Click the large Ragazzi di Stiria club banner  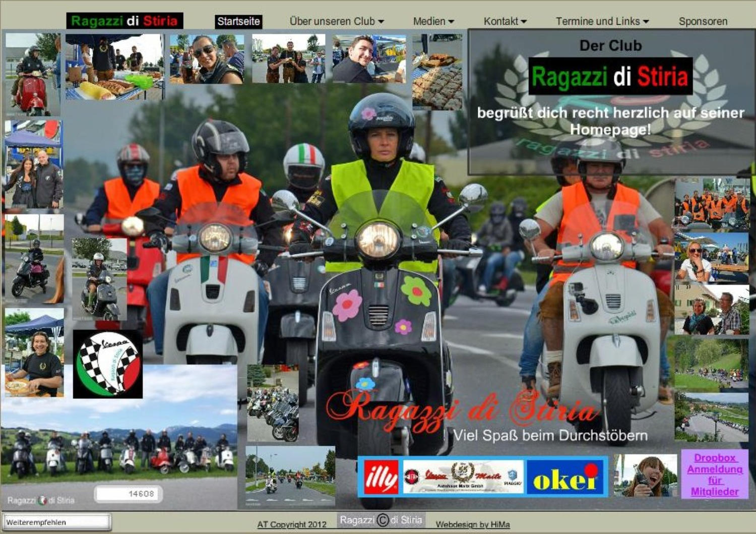(x=610, y=76)
